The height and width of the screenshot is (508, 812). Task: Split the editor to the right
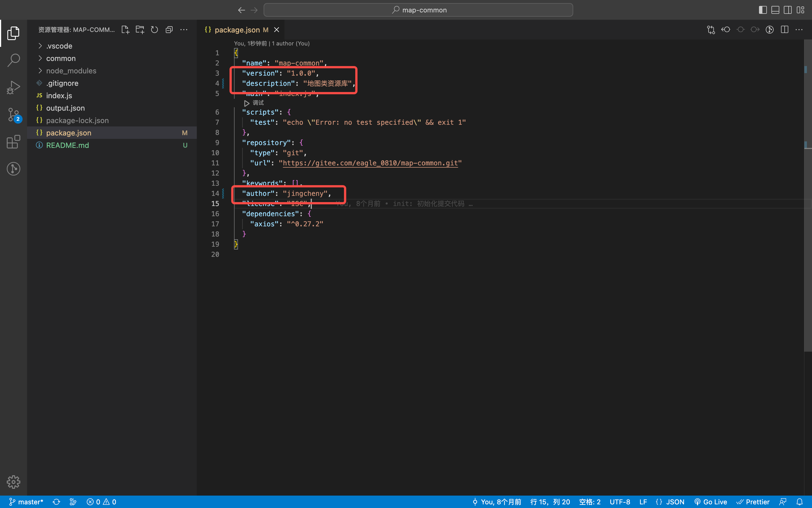(x=784, y=30)
